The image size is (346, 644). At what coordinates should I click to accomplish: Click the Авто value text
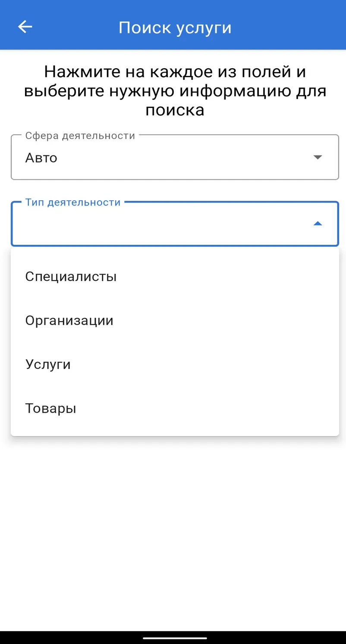tap(41, 158)
